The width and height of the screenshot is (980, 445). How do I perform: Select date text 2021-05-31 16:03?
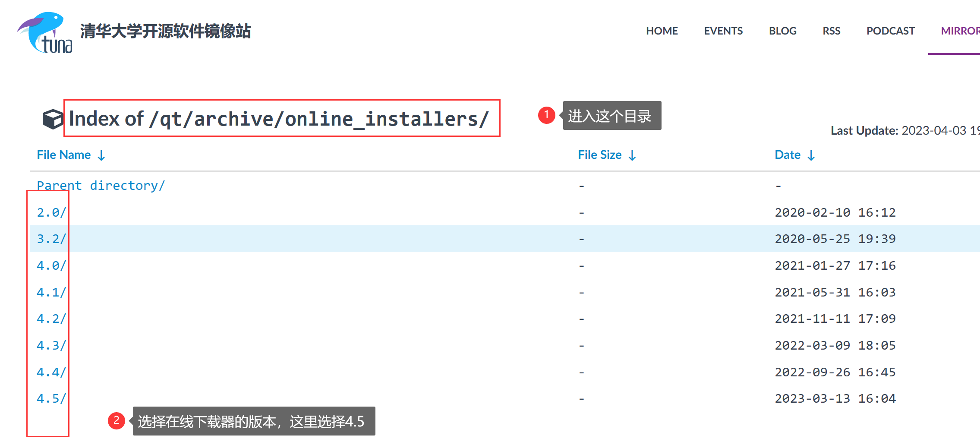(x=835, y=292)
